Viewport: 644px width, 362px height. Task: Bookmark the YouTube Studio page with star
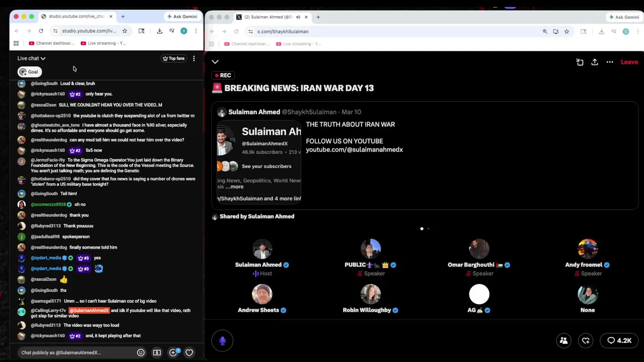point(125,31)
